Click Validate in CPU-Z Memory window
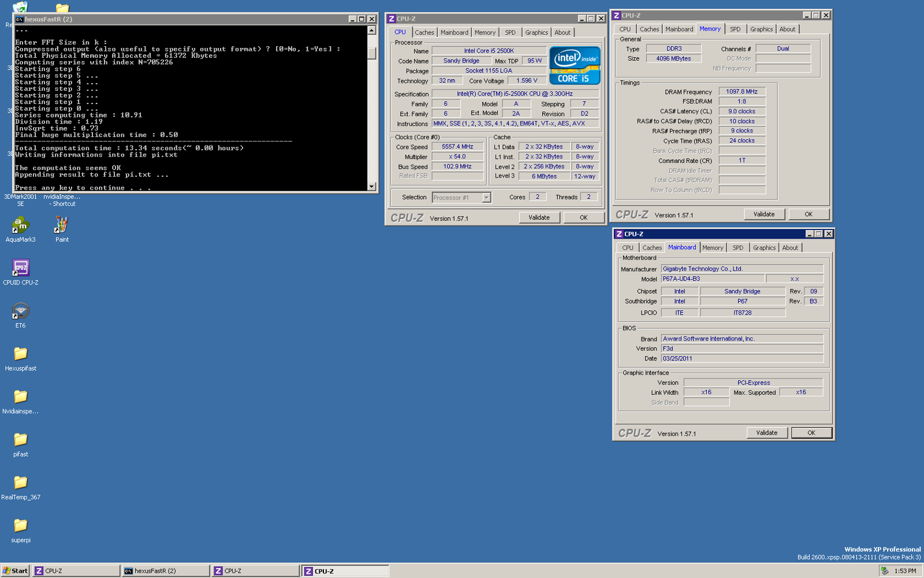The height and width of the screenshot is (578, 924). click(764, 214)
